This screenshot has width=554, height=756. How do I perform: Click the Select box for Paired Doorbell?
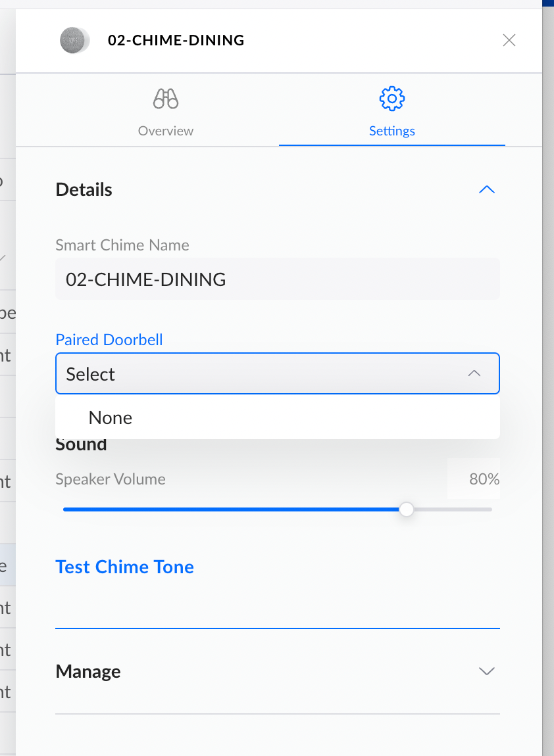click(x=263, y=374)
